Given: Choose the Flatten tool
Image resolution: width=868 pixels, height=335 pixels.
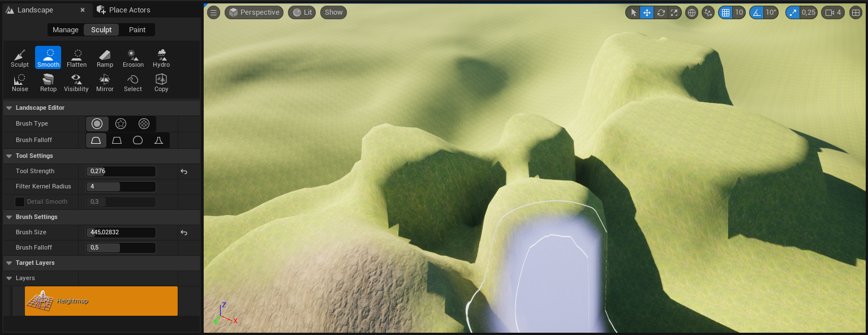Looking at the screenshot, I should [x=76, y=58].
